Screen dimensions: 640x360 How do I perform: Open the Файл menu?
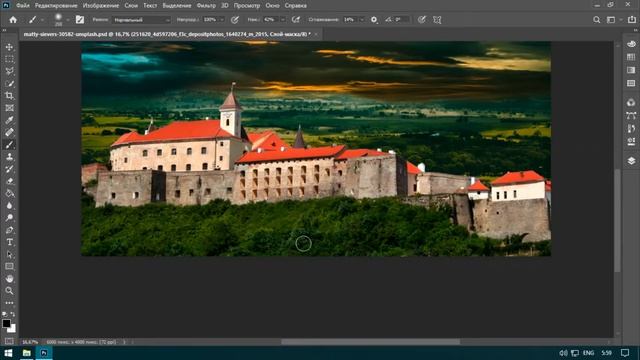click(x=23, y=6)
